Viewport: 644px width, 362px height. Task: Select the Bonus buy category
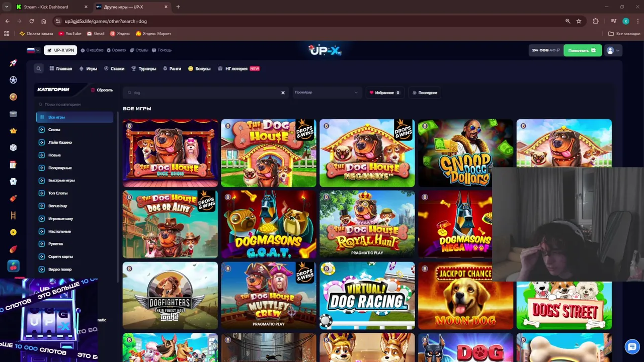click(x=74, y=206)
